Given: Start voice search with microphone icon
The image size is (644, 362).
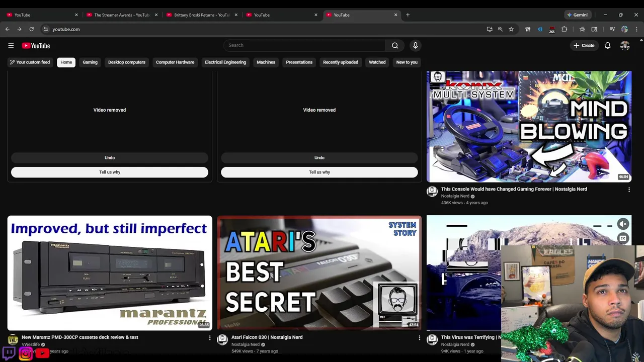Looking at the screenshot, I should point(415,45).
